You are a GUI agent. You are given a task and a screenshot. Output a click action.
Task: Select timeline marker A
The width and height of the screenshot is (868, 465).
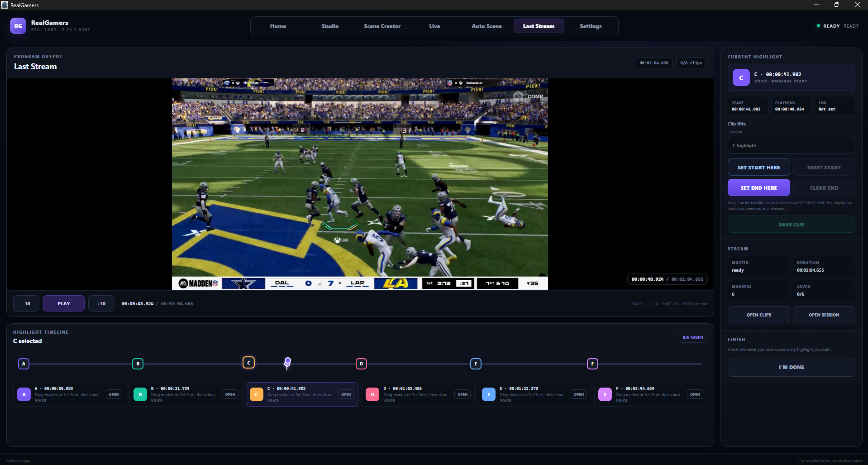point(24,364)
